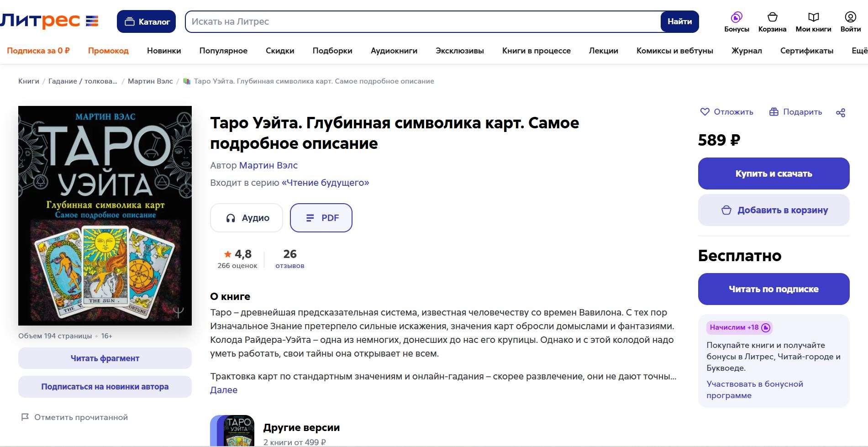Click the Таро Уэйта book cover image
Viewport: 868px width, 447px height.
105,216
